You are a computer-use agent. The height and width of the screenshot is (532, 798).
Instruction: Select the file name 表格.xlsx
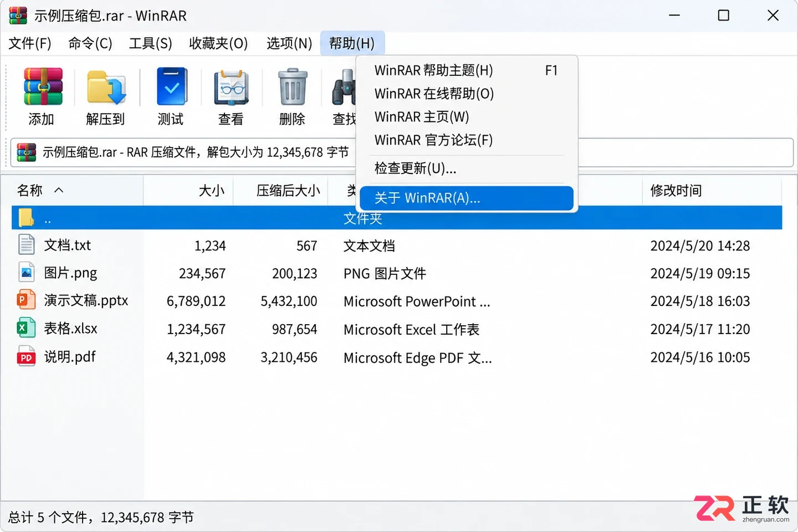70,328
